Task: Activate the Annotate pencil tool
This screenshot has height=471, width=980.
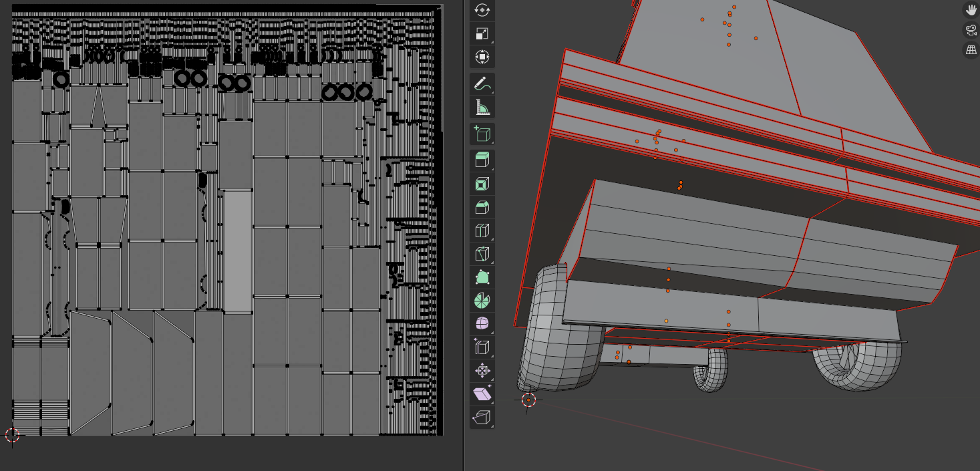Action: (x=482, y=84)
